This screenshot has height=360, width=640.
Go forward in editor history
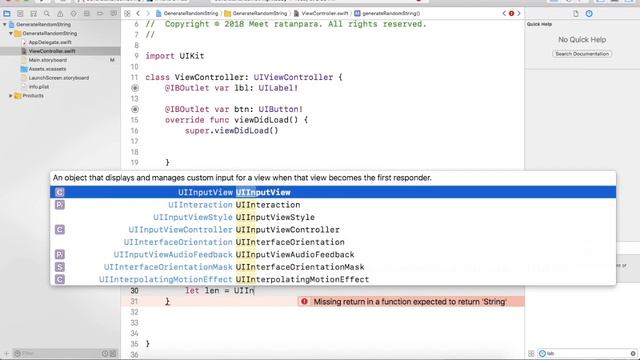pos(148,13)
